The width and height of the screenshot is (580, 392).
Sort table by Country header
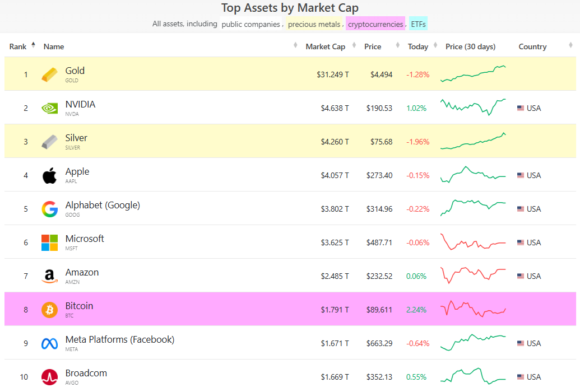tap(532, 46)
